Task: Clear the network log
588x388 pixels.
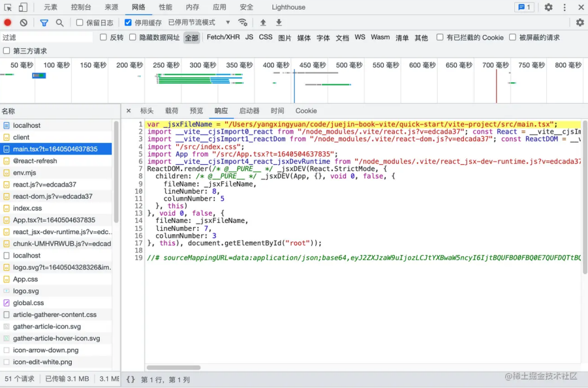Action: tap(23, 23)
